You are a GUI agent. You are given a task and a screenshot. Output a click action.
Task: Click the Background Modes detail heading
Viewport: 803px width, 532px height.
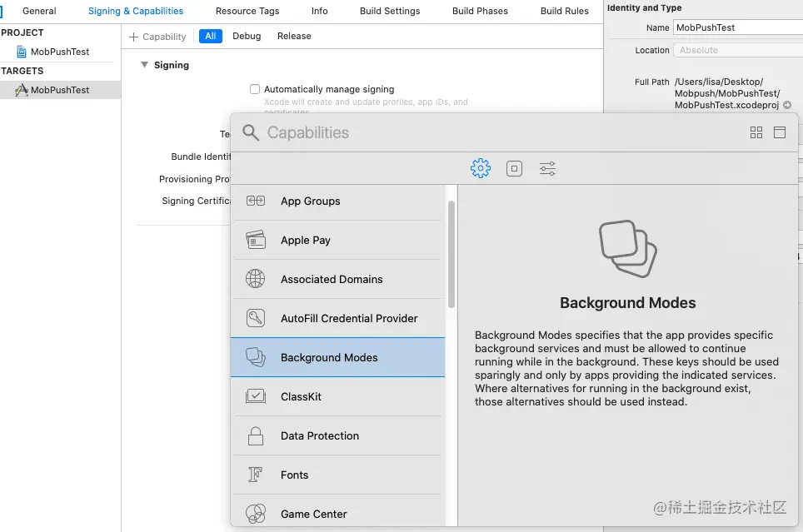(628, 302)
